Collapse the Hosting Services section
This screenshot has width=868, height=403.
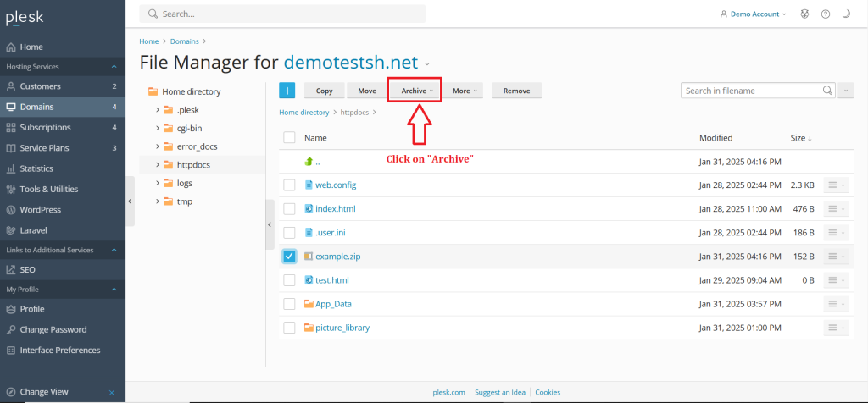114,67
